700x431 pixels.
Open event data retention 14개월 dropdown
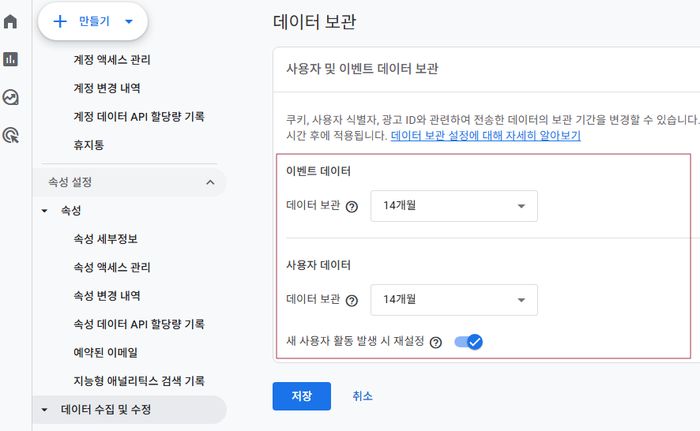tap(454, 206)
